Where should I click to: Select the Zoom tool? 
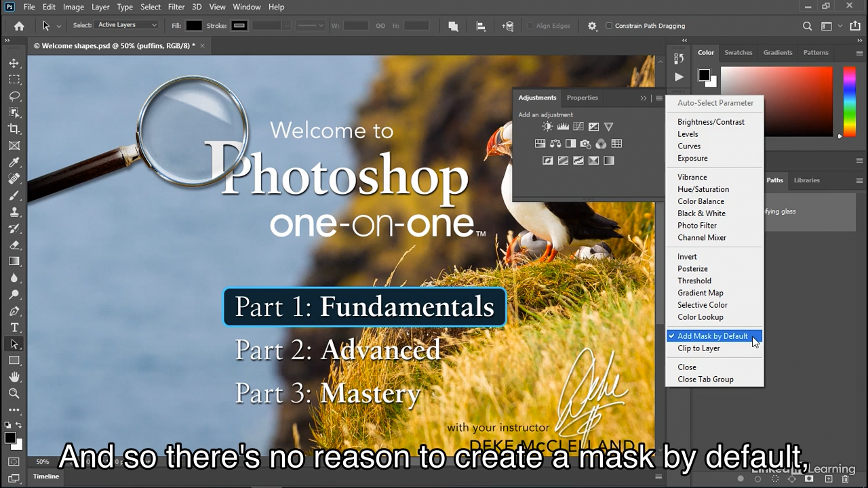(14, 393)
